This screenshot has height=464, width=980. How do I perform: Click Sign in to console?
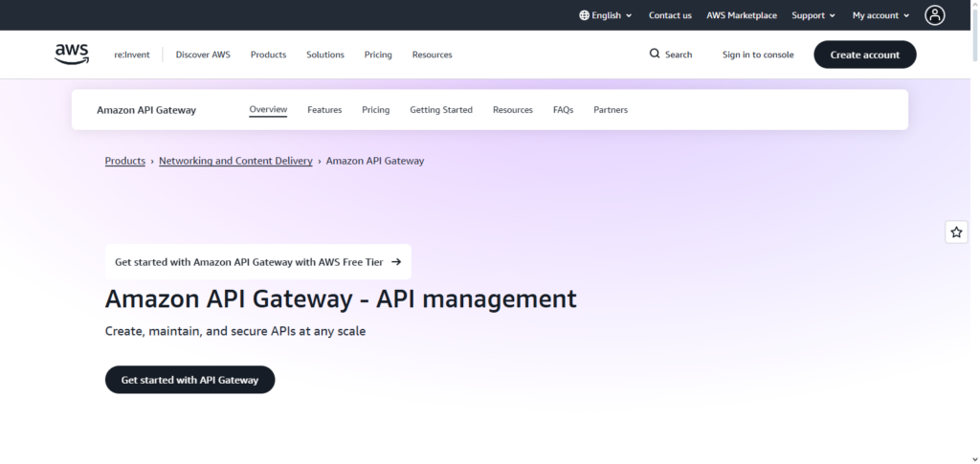pyautogui.click(x=758, y=55)
